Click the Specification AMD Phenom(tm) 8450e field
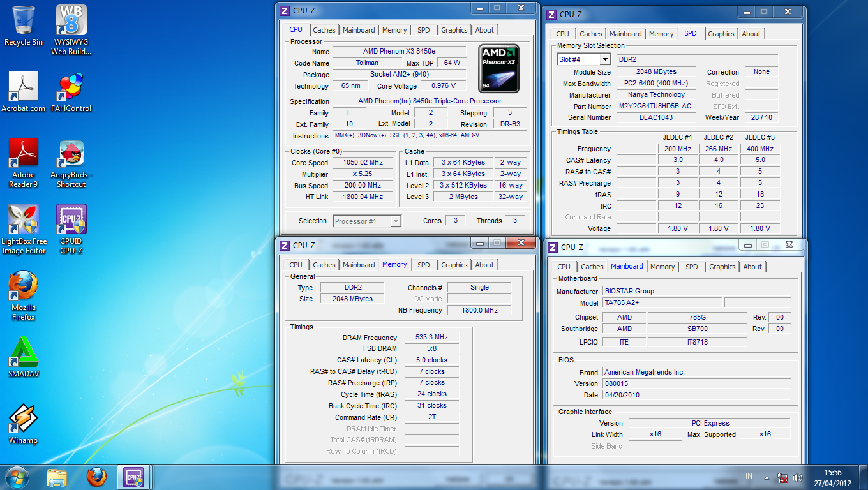Image resolution: width=868 pixels, height=490 pixels. coord(430,101)
